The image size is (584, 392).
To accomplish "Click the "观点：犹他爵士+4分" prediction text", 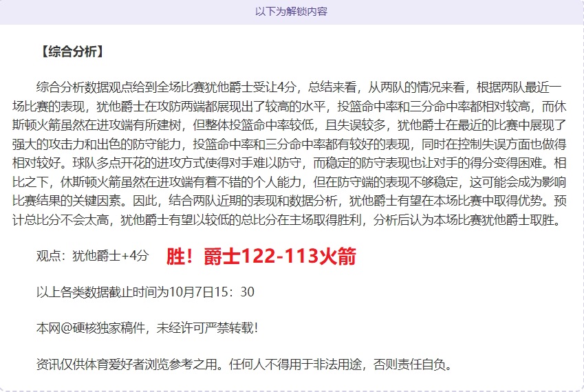I will coord(92,257).
